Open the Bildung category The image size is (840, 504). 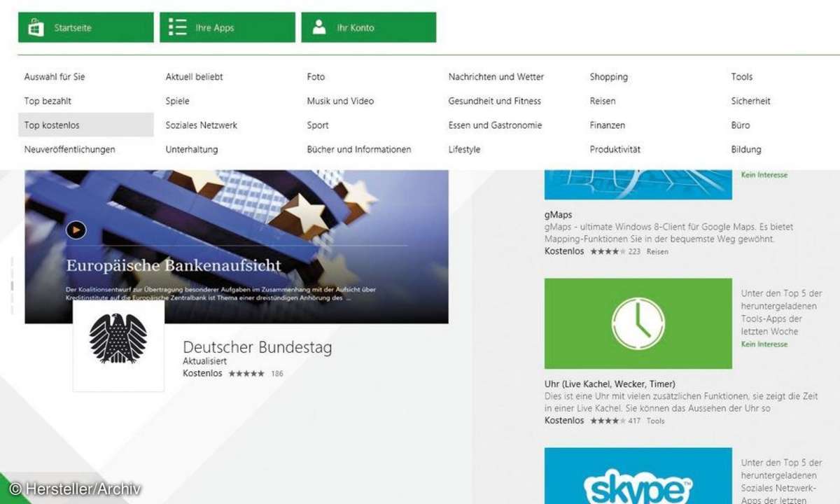click(x=745, y=149)
